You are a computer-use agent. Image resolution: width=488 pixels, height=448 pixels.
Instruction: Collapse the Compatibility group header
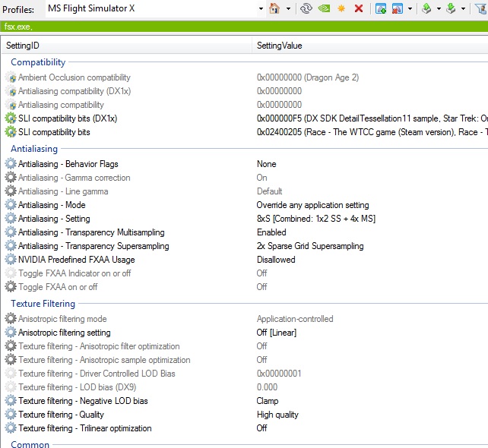[38, 62]
